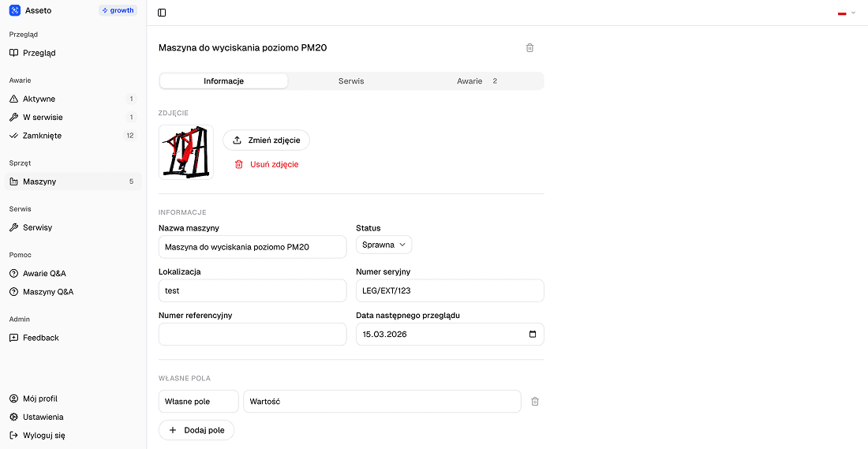Focus the Numer referencyjny input field
Viewport: 868px width, 449px height.
pyautogui.click(x=253, y=335)
